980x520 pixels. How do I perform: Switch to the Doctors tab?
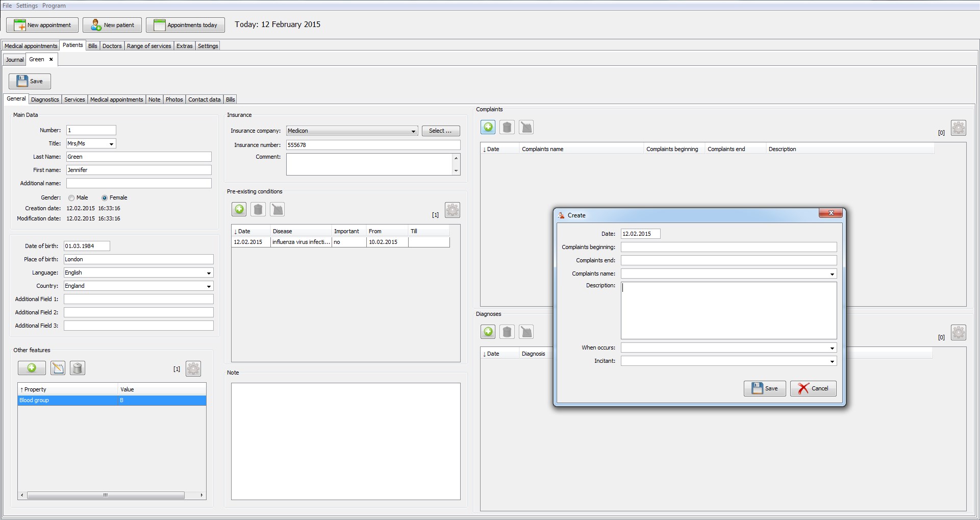pyautogui.click(x=112, y=46)
